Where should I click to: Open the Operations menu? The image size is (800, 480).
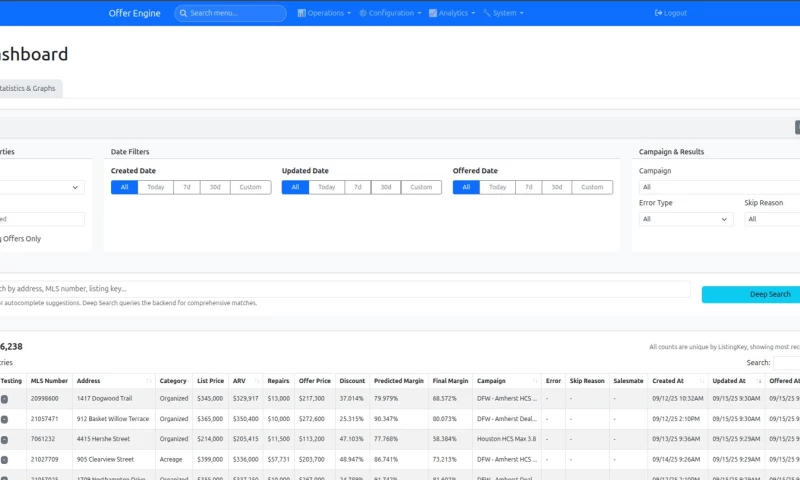pyautogui.click(x=324, y=13)
